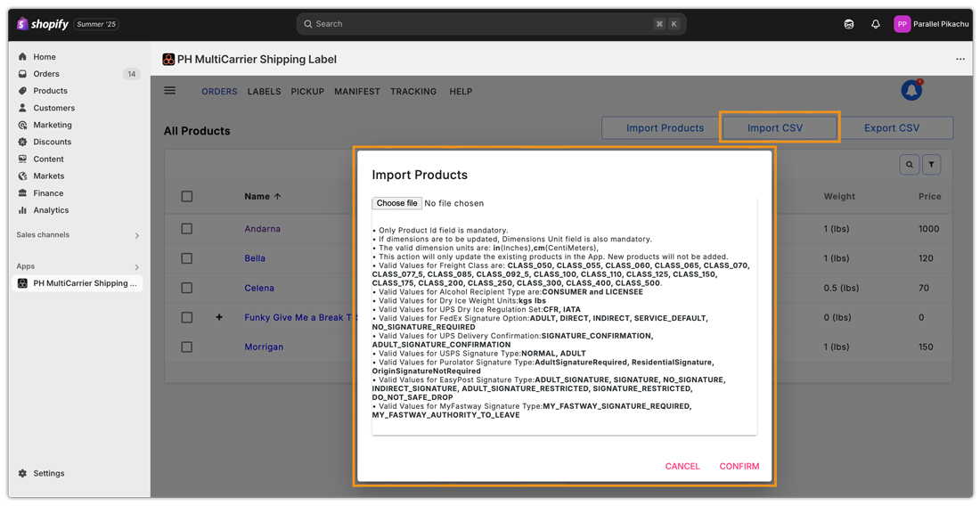Click CONFIRM in Import Products dialog
Viewport: 980px width, 506px height.
click(739, 466)
